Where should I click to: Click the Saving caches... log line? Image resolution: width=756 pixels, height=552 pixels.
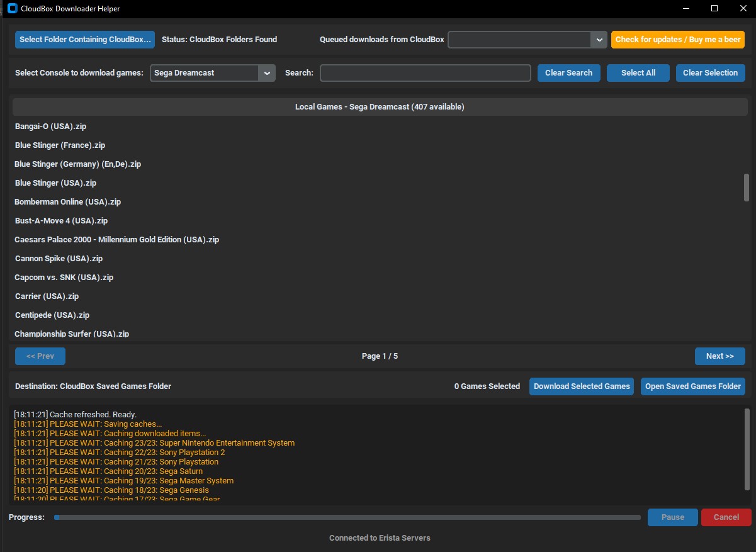(x=88, y=424)
